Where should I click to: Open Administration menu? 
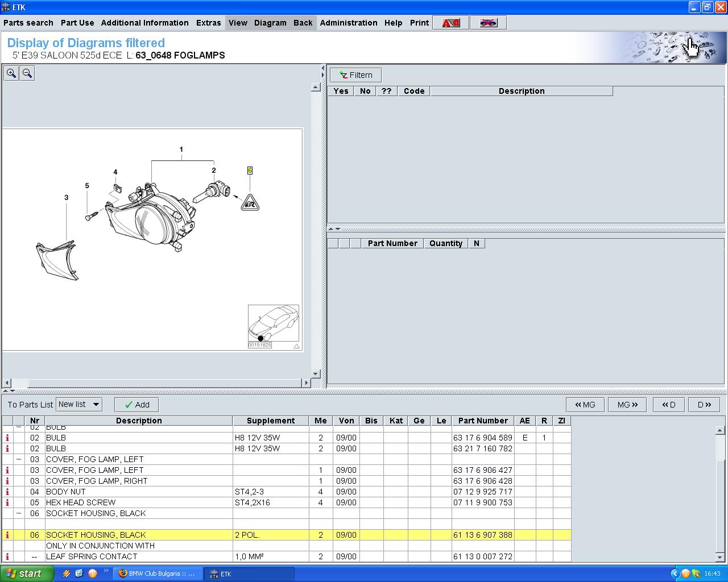click(x=349, y=23)
